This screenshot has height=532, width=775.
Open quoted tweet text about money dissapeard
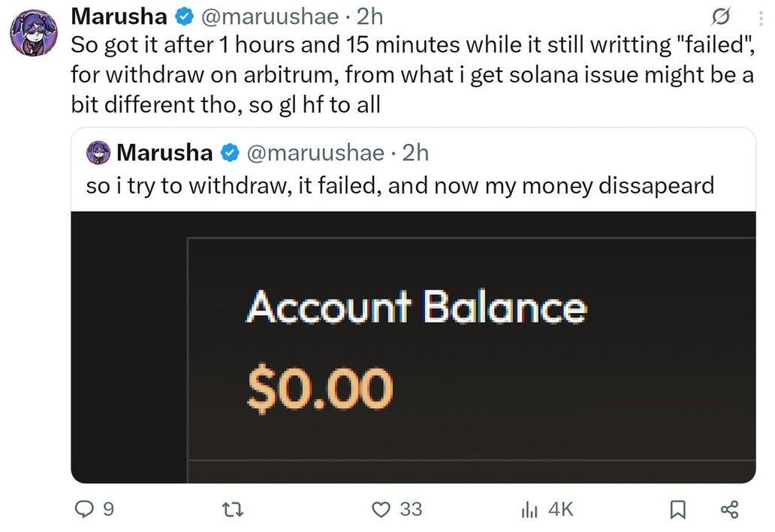[x=400, y=186]
